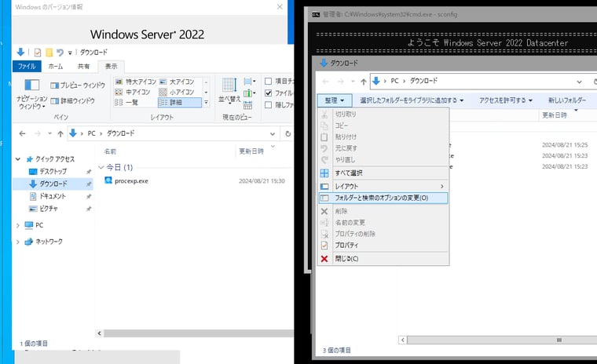Viewport: 597px width, 364px height.
Task: Collapse the 今日 (1) group
Action: coord(101,167)
